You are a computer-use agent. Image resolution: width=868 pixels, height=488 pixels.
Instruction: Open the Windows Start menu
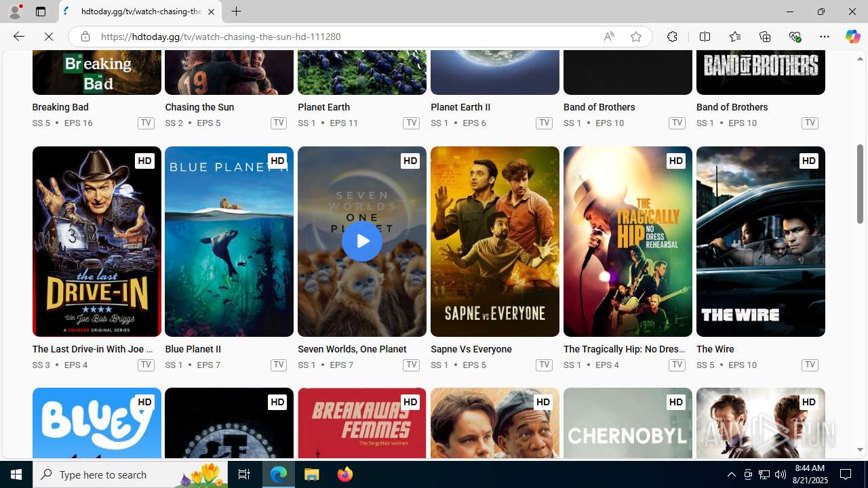coord(16,474)
